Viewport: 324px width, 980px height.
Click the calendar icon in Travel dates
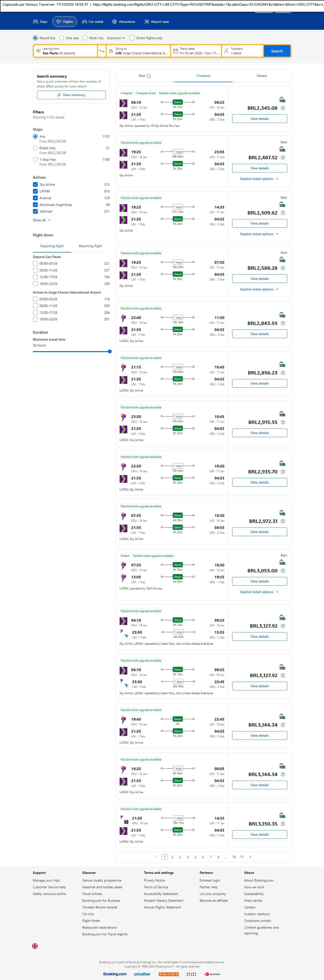pyautogui.click(x=176, y=51)
